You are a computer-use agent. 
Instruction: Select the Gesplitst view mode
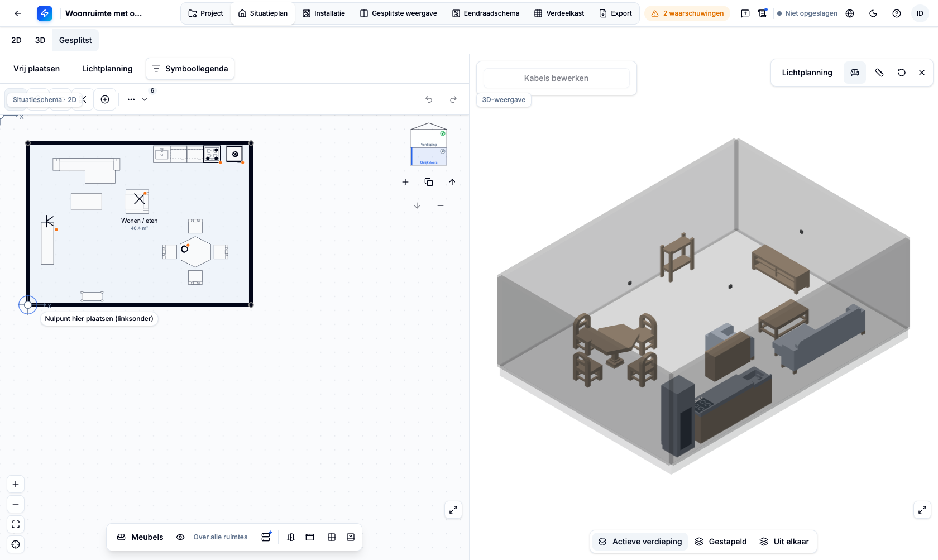click(75, 40)
